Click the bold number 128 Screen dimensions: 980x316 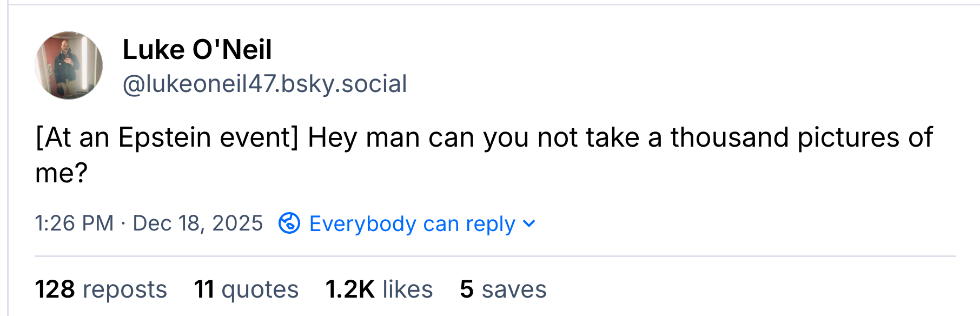pyautogui.click(x=55, y=289)
